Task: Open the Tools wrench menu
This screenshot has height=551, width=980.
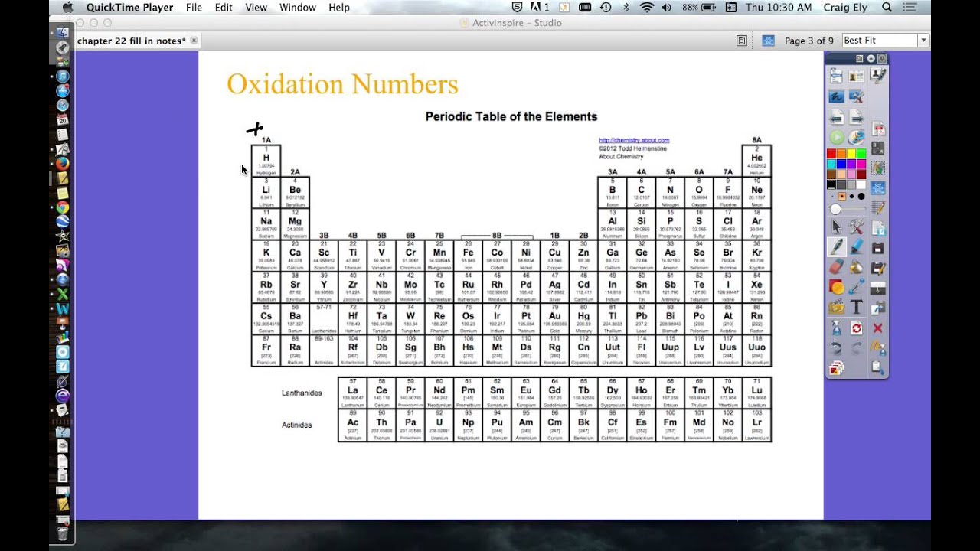Action: pos(857,227)
